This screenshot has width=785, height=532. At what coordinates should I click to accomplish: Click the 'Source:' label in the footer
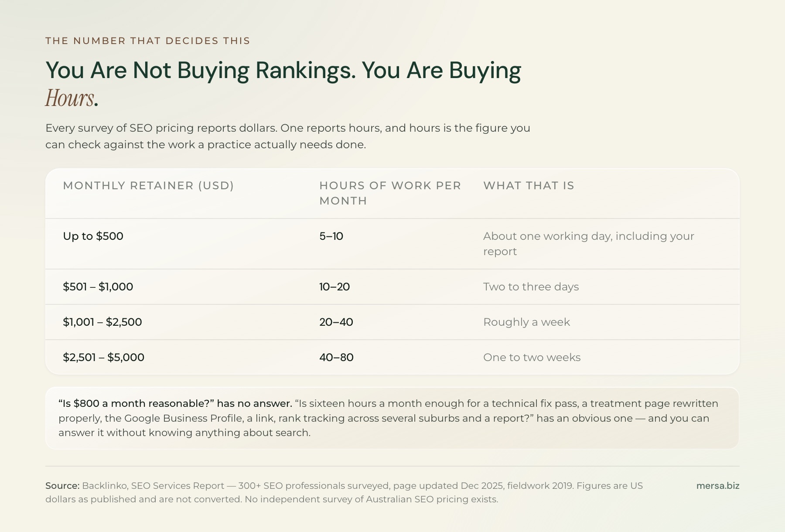(x=62, y=486)
